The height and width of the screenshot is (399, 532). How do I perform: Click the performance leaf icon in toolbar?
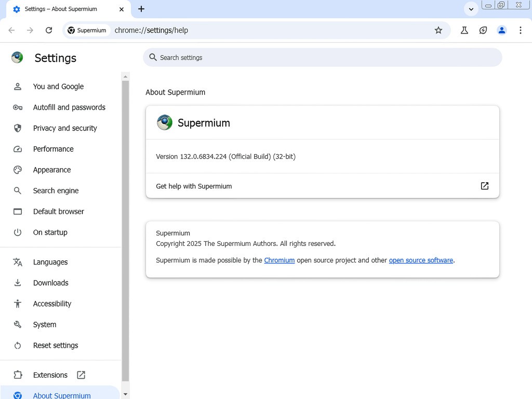483,30
